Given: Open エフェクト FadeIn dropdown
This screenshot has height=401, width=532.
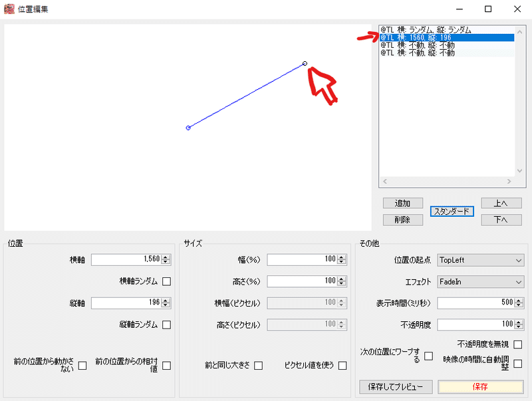Looking at the screenshot, I should (x=480, y=282).
